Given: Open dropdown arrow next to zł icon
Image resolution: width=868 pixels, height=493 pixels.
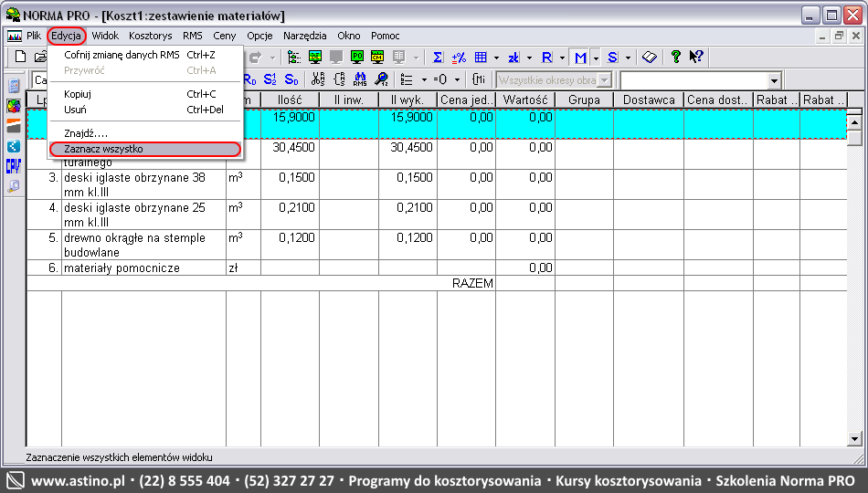Looking at the screenshot, I should point(529,58).
